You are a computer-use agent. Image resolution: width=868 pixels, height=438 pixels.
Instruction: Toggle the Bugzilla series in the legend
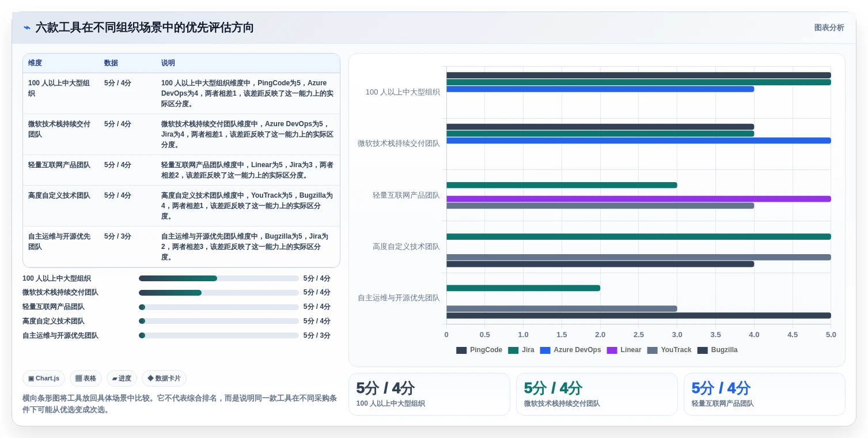point(717,350)
